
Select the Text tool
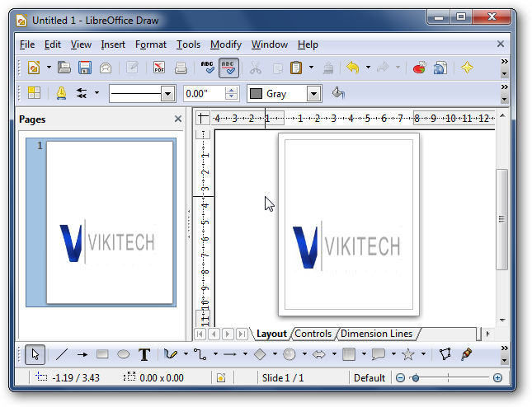[x=144, y=354]
